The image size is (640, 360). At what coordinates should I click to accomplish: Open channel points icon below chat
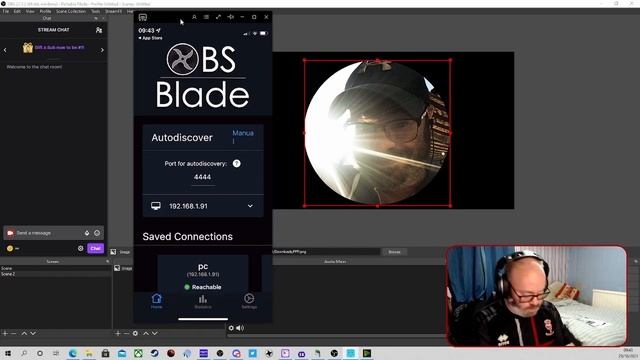click(10, 248)
